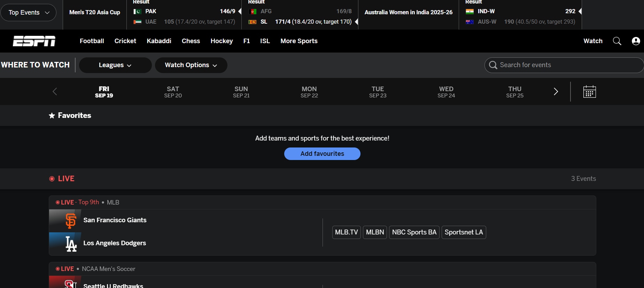
Task: Select the SAT SEP 20 date tab
Action: pos(173,92)
